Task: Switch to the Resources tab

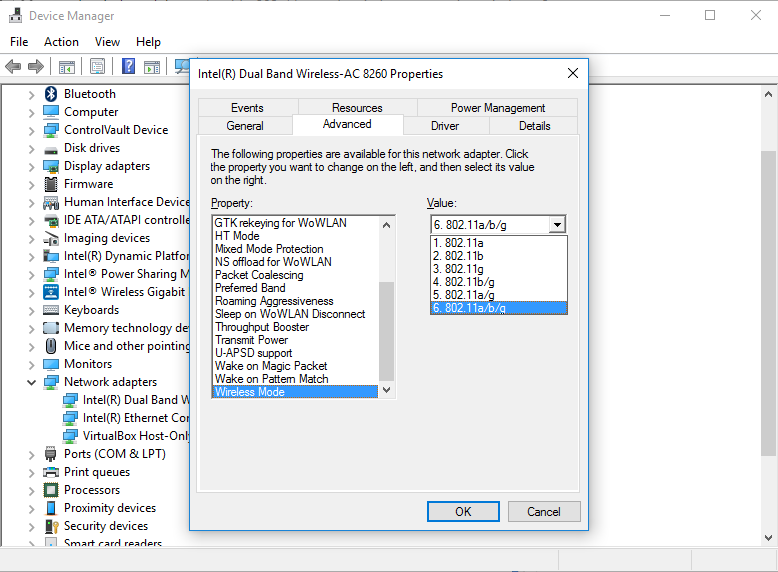Action: (357, 108)
